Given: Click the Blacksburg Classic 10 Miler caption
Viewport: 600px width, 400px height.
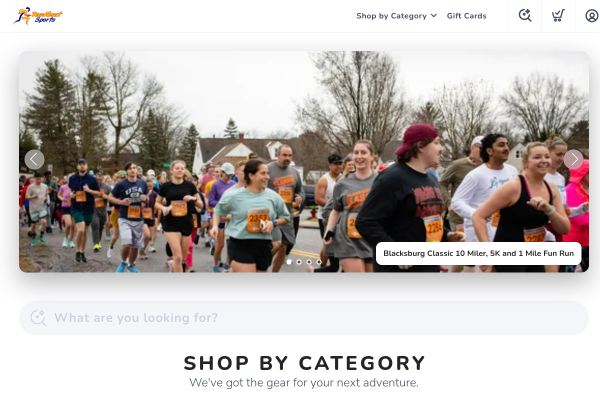Looking at the screenshot, I should pos(478,253).
